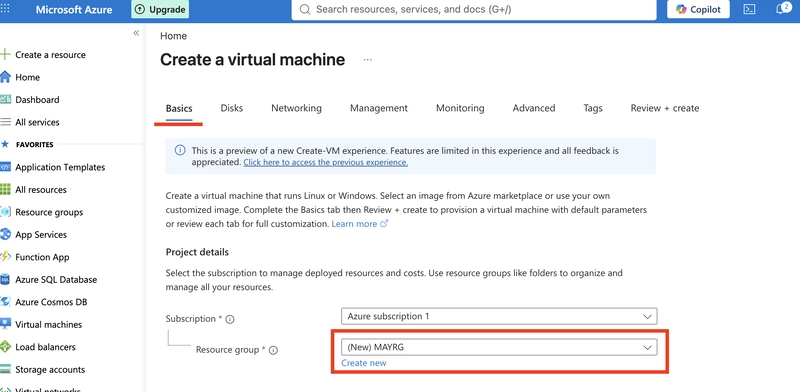
Task: Click the Resource groups cube icon
Action: pyautogui.click(x=5, y=212)
